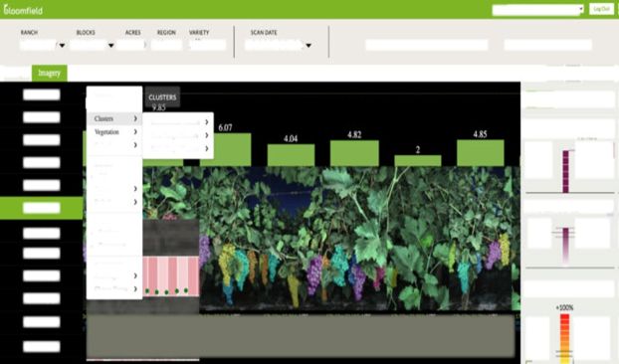The image size is (619, 364).
Task: Click the gray strip below the vine image
Action: (300, 335)
